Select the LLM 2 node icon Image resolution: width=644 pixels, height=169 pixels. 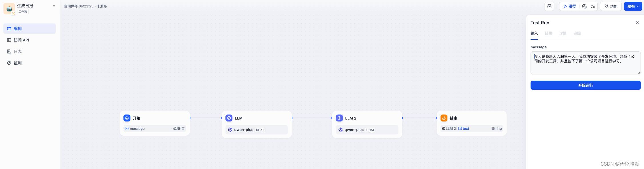339,118
